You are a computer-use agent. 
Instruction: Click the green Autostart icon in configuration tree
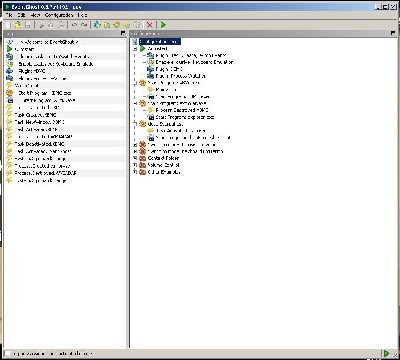[x=143, y=49]
